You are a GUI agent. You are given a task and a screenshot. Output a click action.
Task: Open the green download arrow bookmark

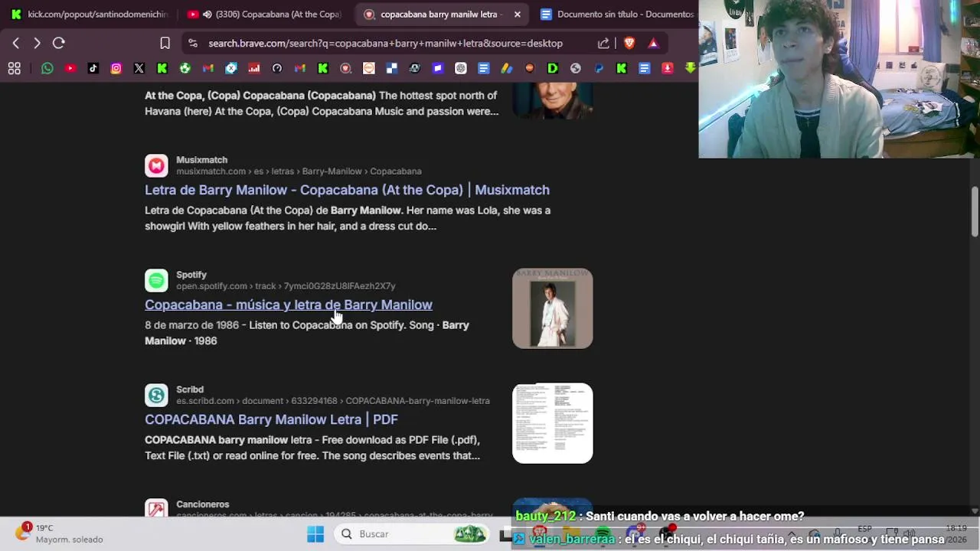pos(691,68)
